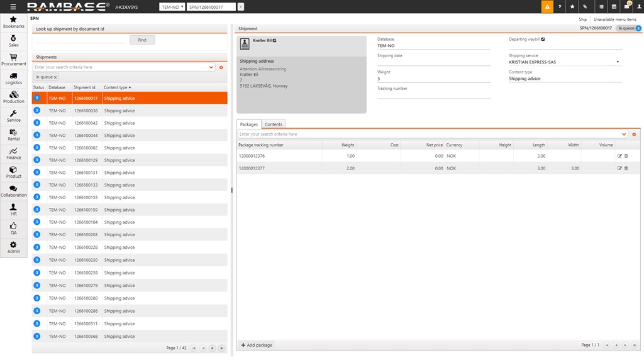
Task: Click the orange warning alert icon
Action: click(548, 6)
